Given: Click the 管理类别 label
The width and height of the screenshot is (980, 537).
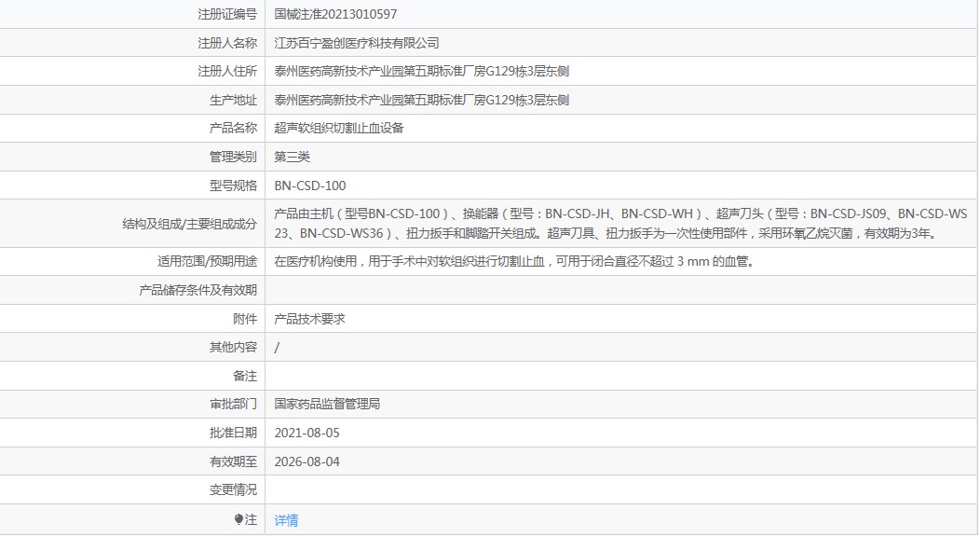Looking at the screenshot, I should (x=233, y=157).
